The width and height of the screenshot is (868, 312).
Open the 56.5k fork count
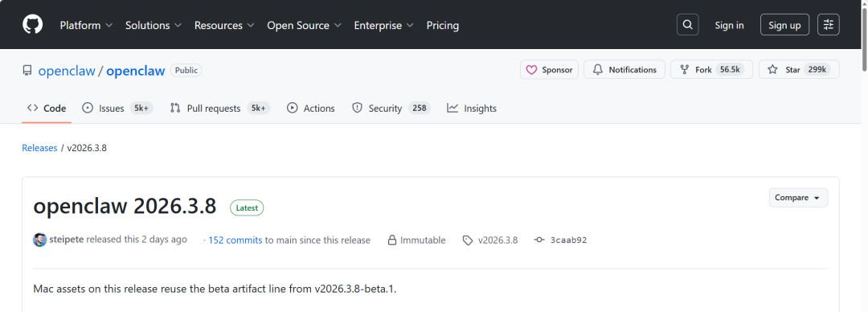pos(730,70)
